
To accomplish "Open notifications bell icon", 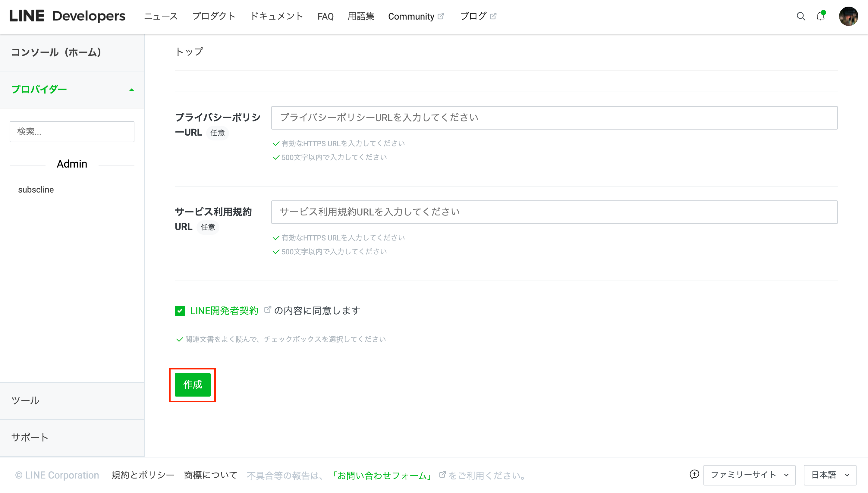I will pos(821,16).
